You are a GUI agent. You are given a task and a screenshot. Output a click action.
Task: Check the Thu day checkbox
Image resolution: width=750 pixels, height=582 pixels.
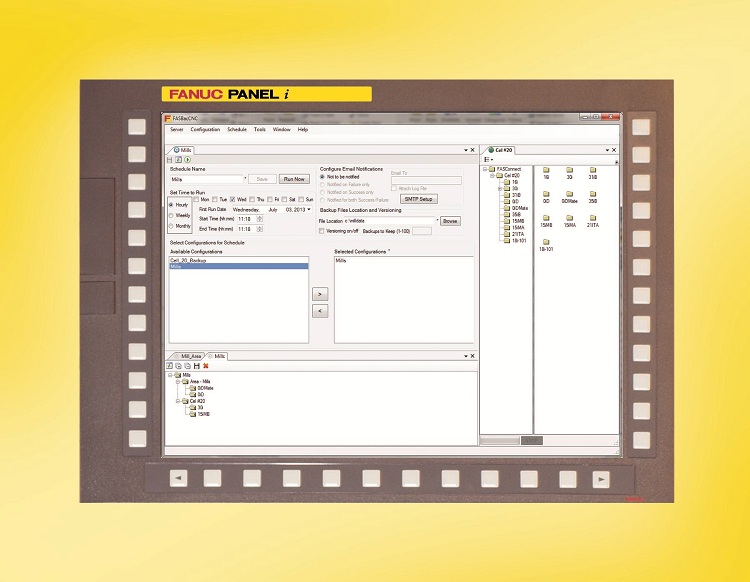(x=252, y=199)
